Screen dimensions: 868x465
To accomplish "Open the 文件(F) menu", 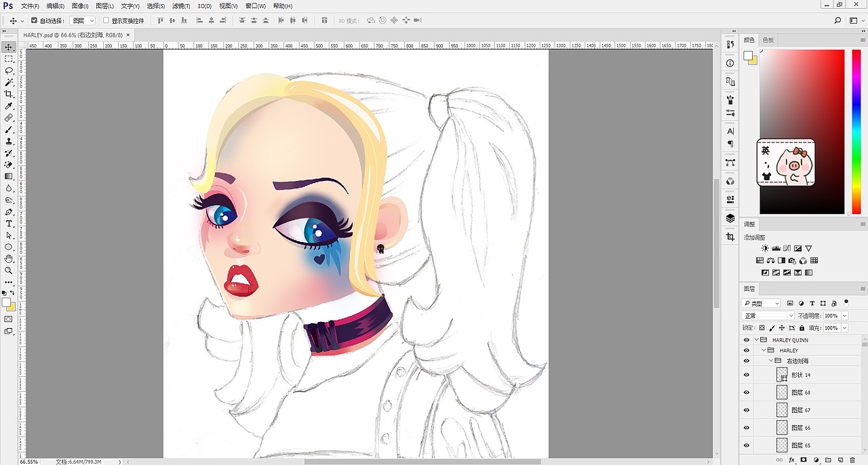I will coord(31,6).
